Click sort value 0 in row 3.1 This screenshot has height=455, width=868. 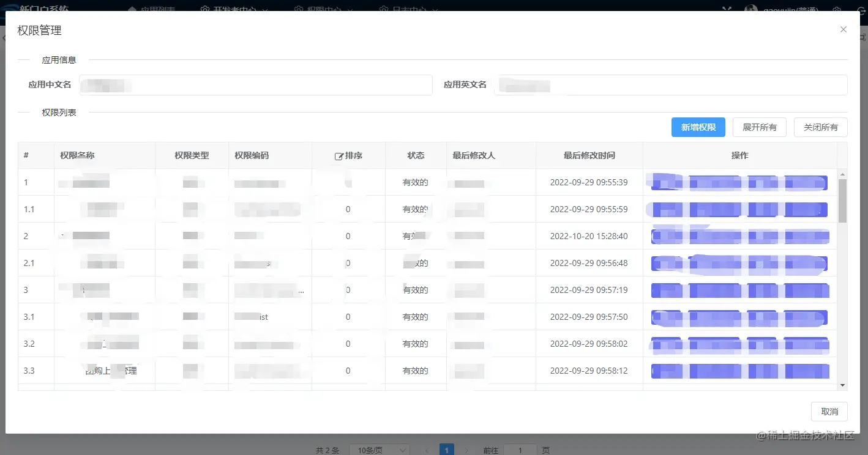[x=348, y=317]
